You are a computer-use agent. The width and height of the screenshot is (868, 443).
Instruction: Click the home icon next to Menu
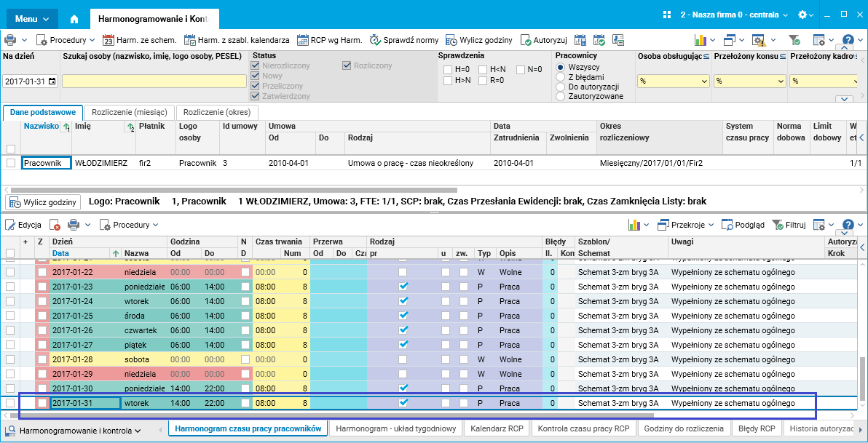click(x=74, y=19)
